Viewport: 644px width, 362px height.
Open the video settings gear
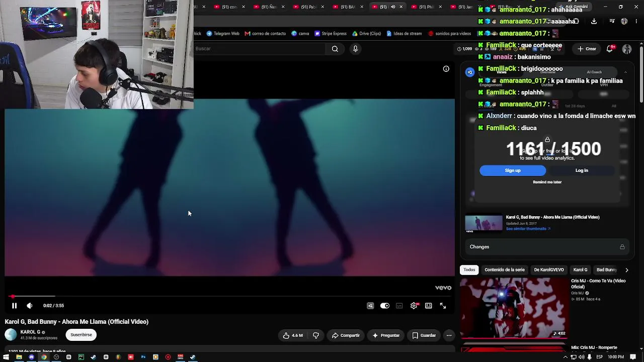414,306
